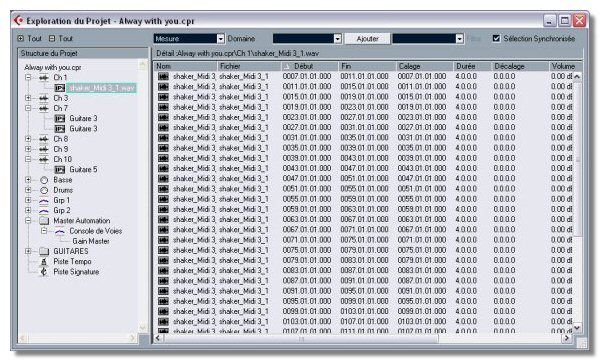600x361 pixels.
Task: Click the waveform icon of the 0007.01.01.000 row
Action: pos(163,77)
